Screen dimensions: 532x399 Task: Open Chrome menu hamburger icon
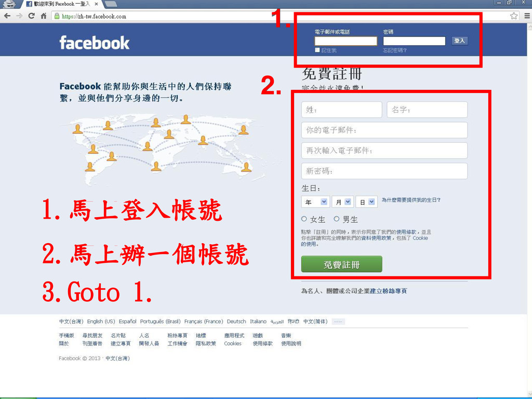coord(527,16)
